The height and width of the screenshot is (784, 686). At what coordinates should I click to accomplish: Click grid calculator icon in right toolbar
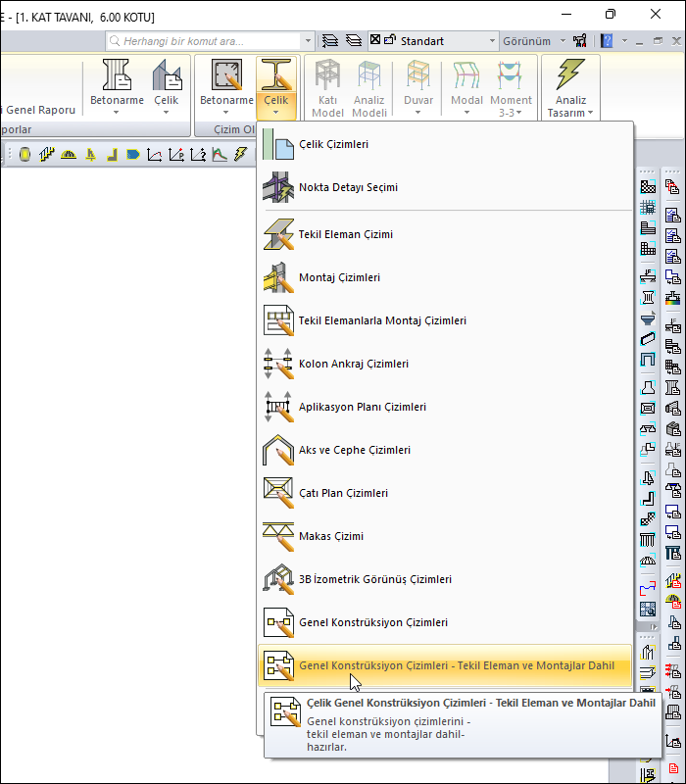click(x=648, y=207)
